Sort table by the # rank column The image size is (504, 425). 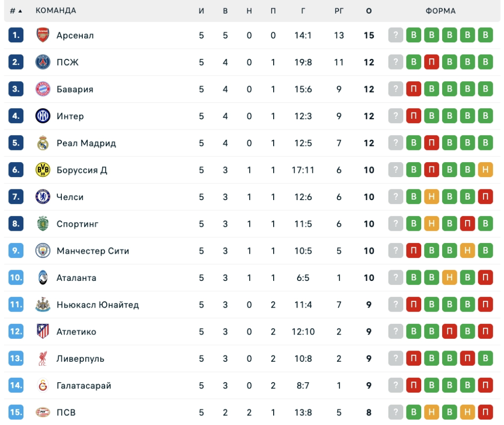point(16,11)
